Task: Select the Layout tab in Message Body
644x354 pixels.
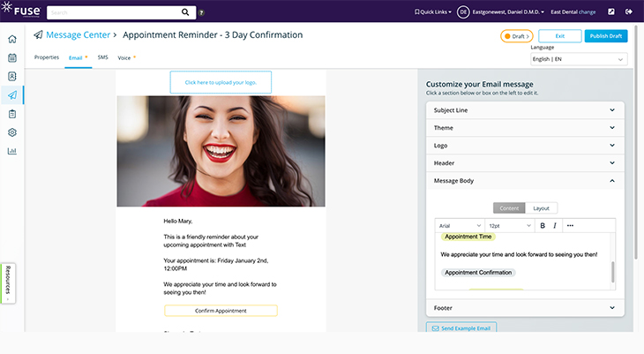Action: [x=541, y=208]
